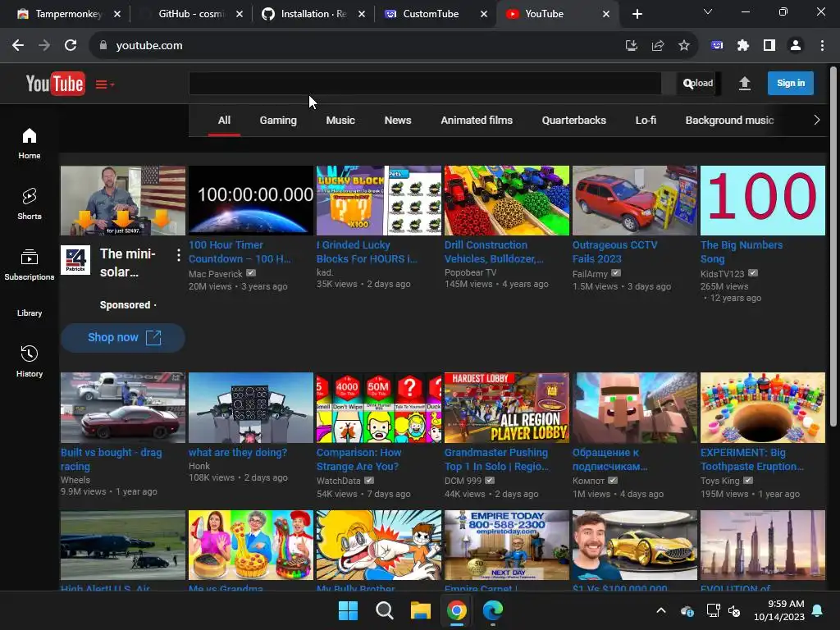This screenshot has width=840, height=630.
Task: Open the Chrome profile icon
Action: click(x=796, y=46)
